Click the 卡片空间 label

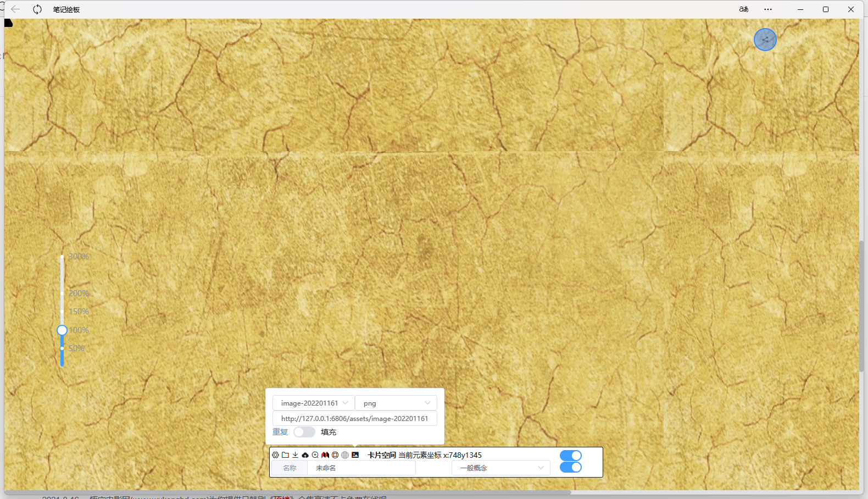(382, 455)
